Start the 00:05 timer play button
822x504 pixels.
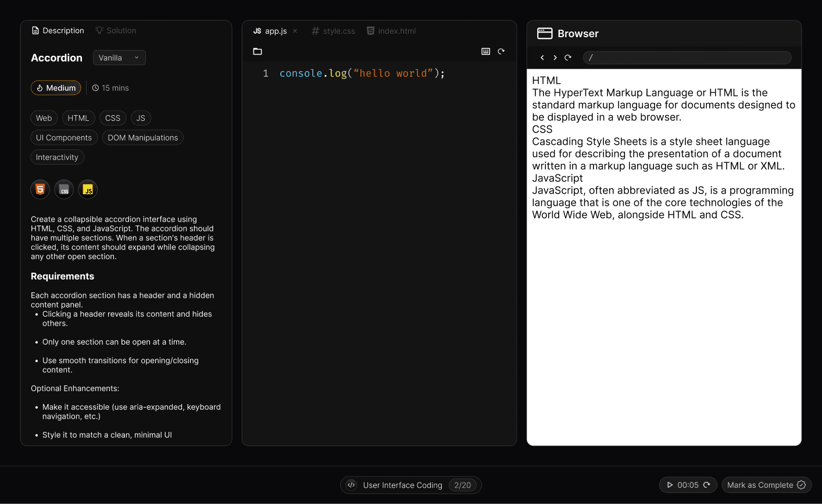tap(670, 485)
